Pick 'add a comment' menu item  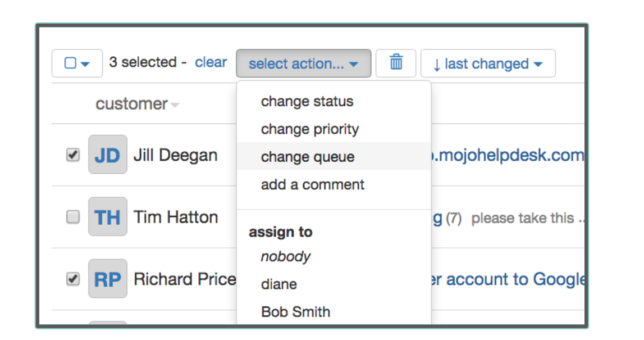[x=312, y=184]
